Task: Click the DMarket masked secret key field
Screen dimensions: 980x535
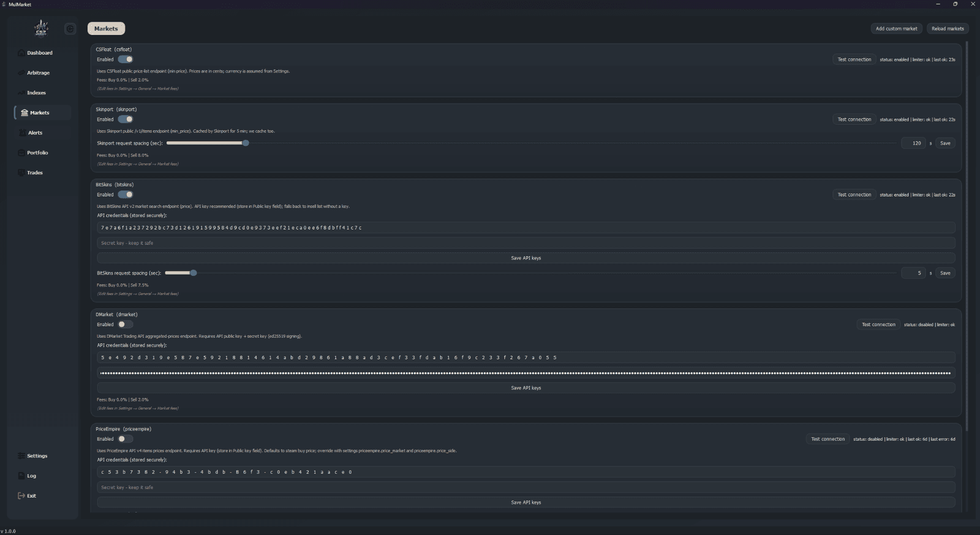Action: click(x=526, y=373)
